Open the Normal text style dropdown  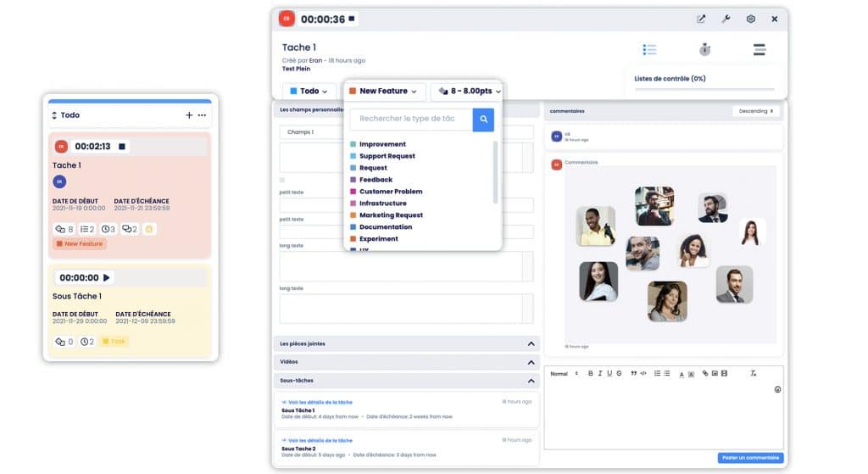[x=564, y=374]
